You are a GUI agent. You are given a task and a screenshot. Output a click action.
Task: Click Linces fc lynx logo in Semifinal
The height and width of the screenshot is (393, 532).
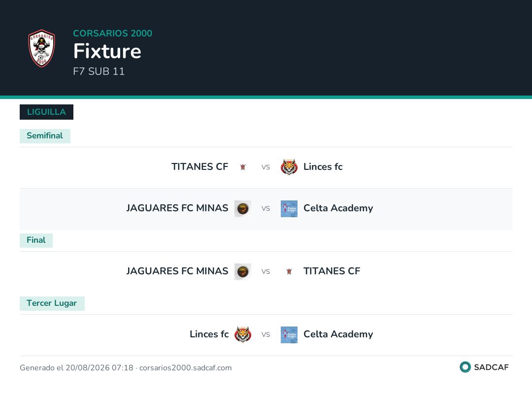point(289,167)
